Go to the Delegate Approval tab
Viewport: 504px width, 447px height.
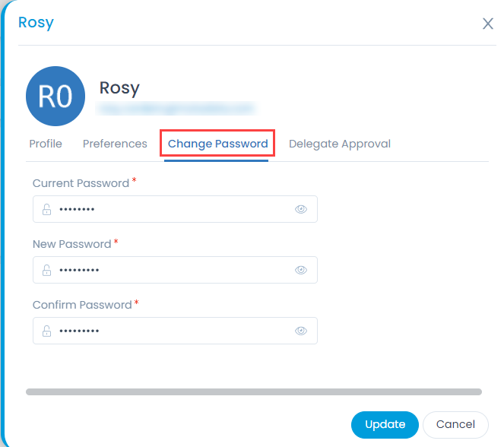coord(340,144)
